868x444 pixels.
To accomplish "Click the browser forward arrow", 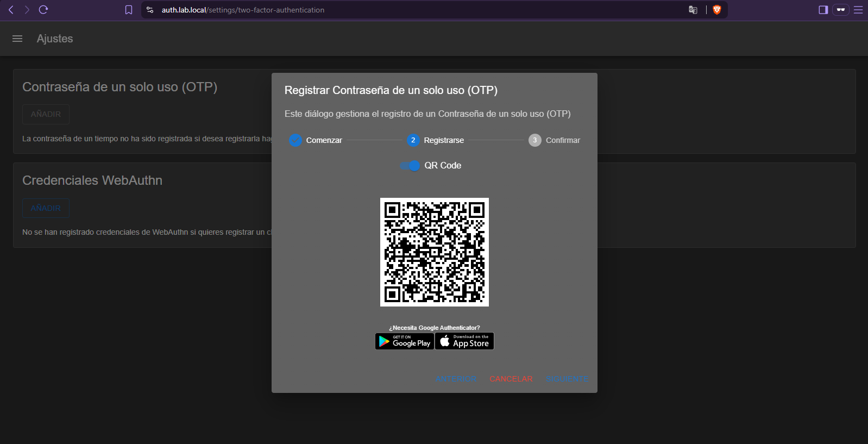I will click(x=27, y=10).
